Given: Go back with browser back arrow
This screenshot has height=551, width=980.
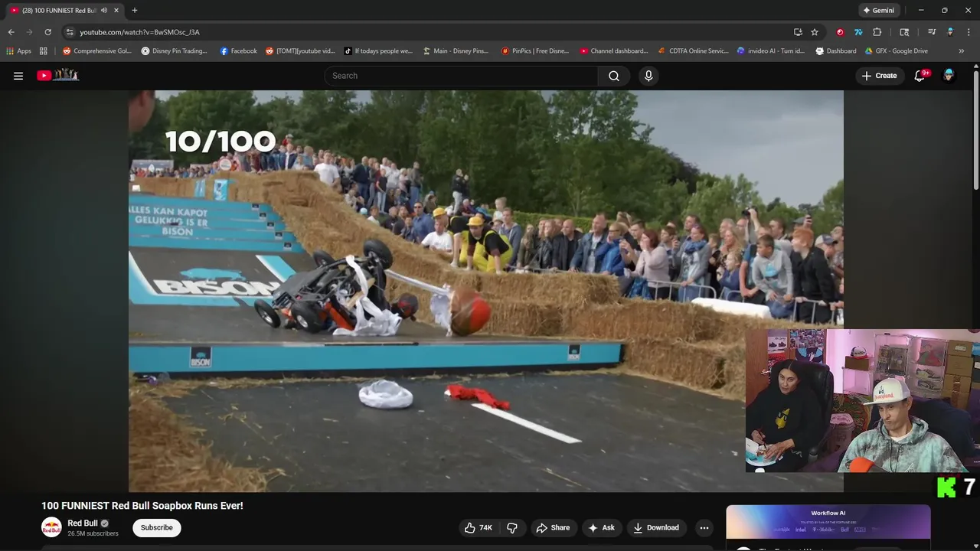Looking at the screenshot, I should 11,32.
